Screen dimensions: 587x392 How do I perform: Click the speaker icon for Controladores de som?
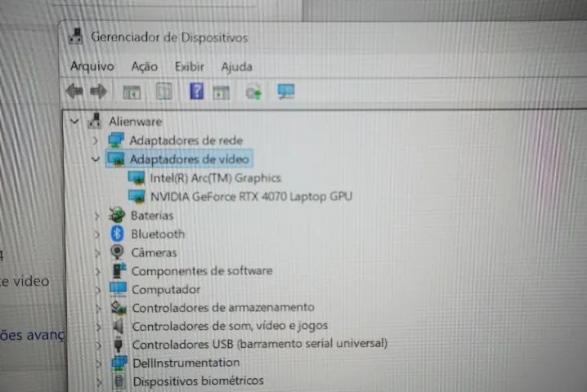click(x=119, y=326)
